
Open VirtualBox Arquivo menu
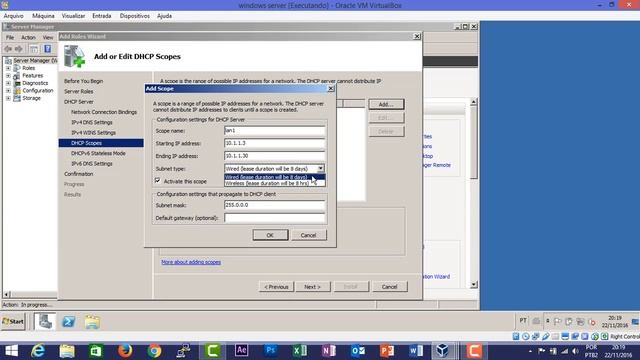coord(13,16)
